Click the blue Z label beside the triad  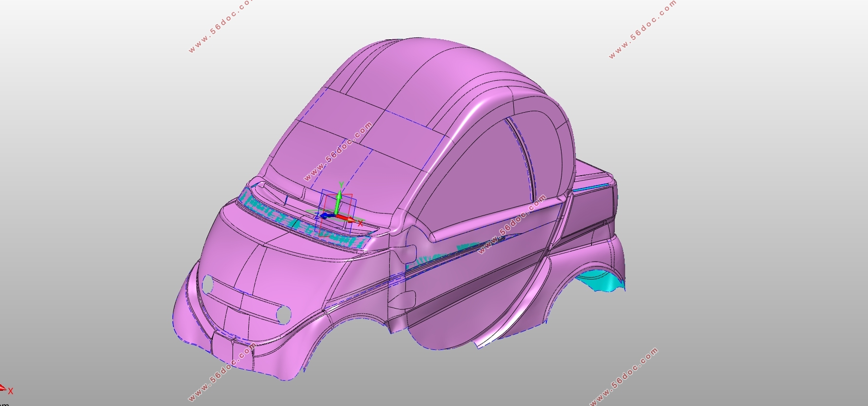(x=316, y=216)
